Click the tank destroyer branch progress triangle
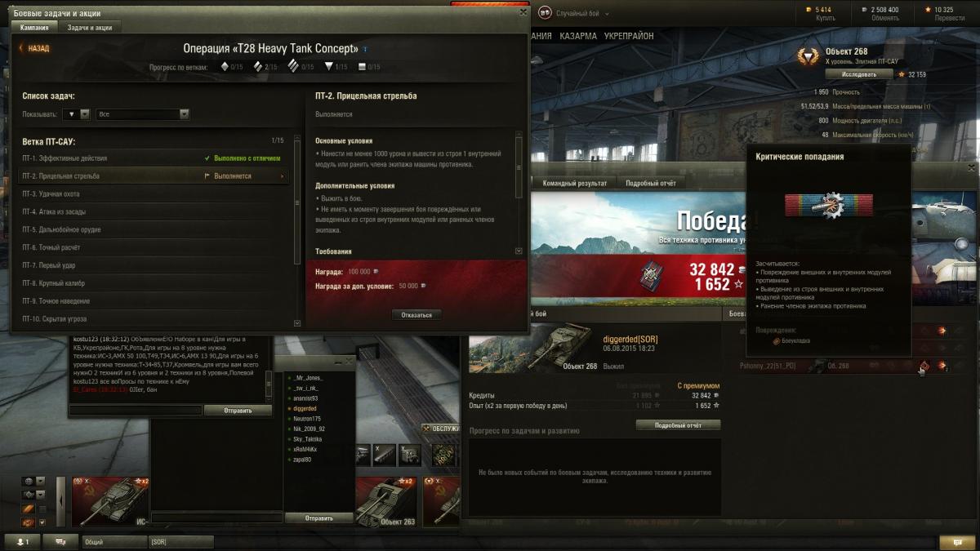Image resolution: width=980 pixels, height=551 pixels. point(328,67)
